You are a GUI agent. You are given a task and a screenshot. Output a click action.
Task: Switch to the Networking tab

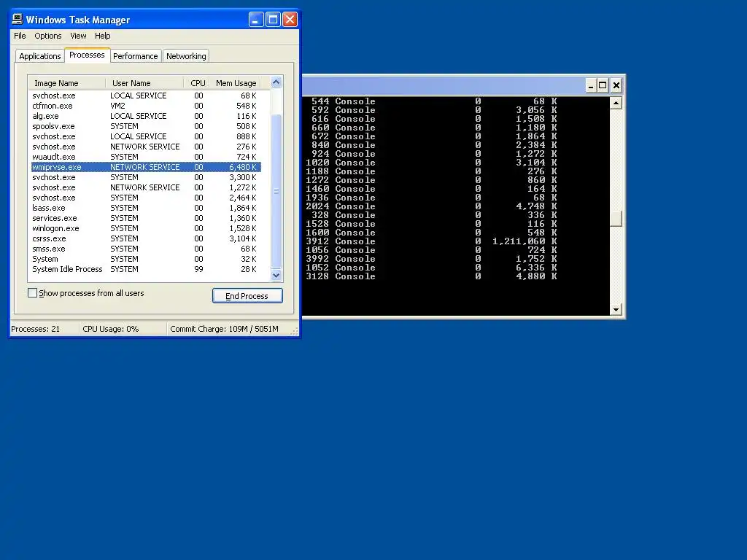[186, 56]
